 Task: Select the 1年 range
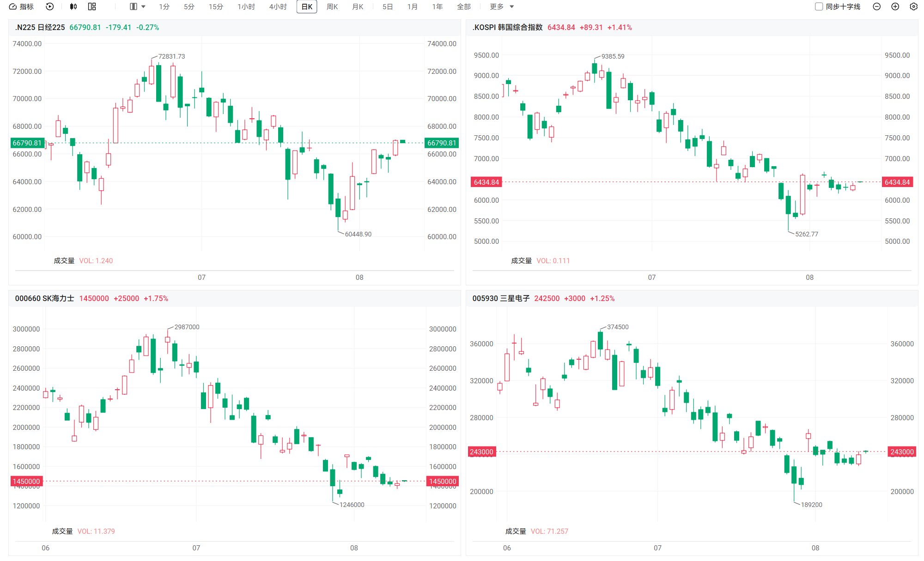coord(438,6)
